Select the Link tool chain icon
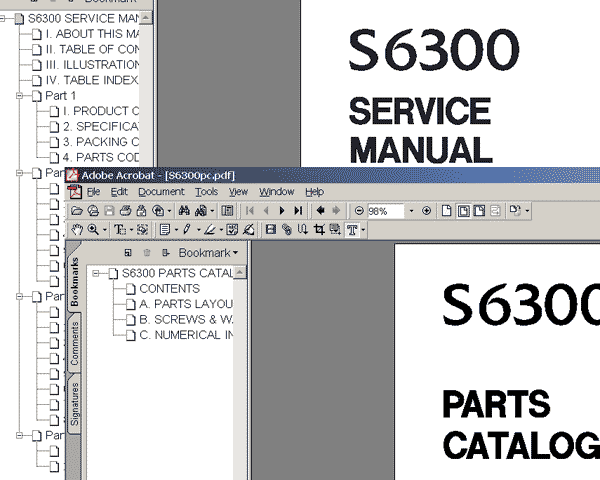 (287, 230)
